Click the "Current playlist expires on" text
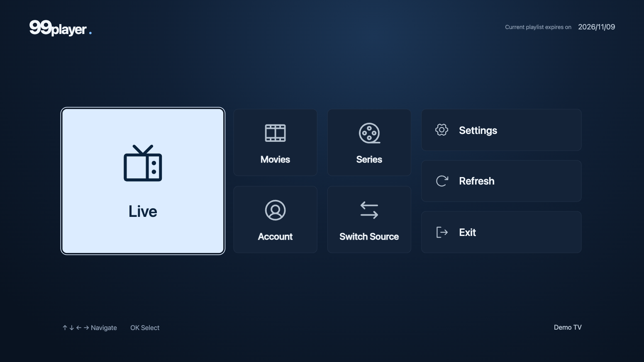644x362 pixels. [538, 27]
